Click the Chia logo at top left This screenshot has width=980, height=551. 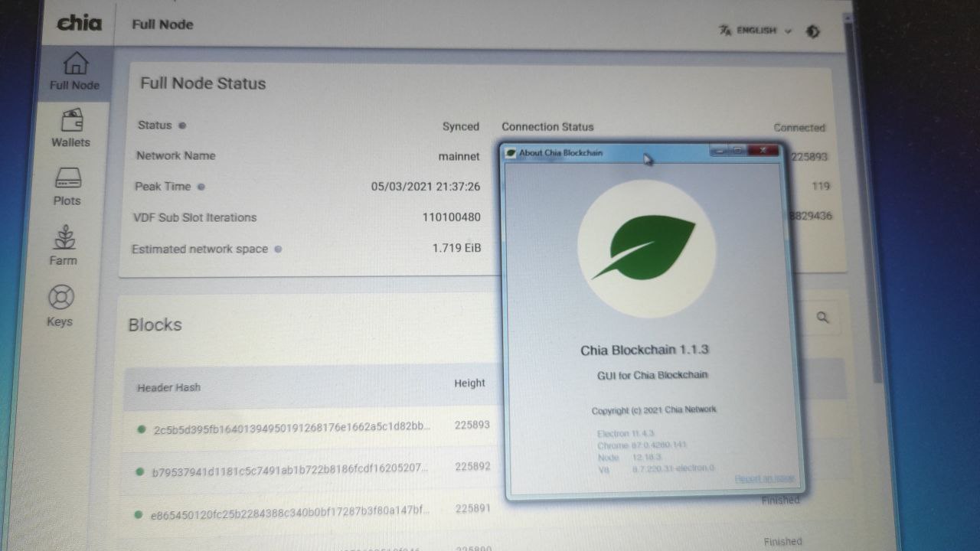click(79, 23)
